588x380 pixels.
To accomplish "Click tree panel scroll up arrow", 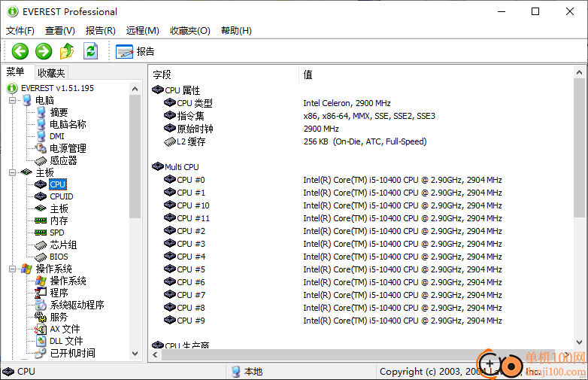I will (135, 89).
